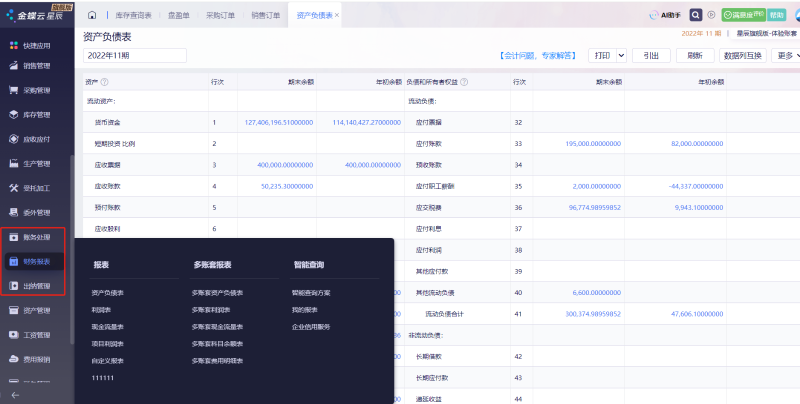
Task: Switch to the 销售订单 tab
Action: 265,15
